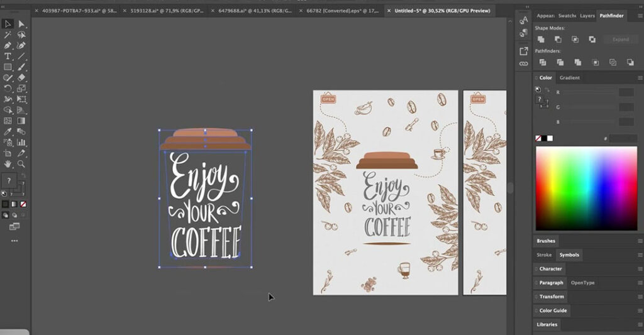Apply Gradient fill mode in toolbar
This screenshot has height=335, width=644.
click(x=14, y=204)
